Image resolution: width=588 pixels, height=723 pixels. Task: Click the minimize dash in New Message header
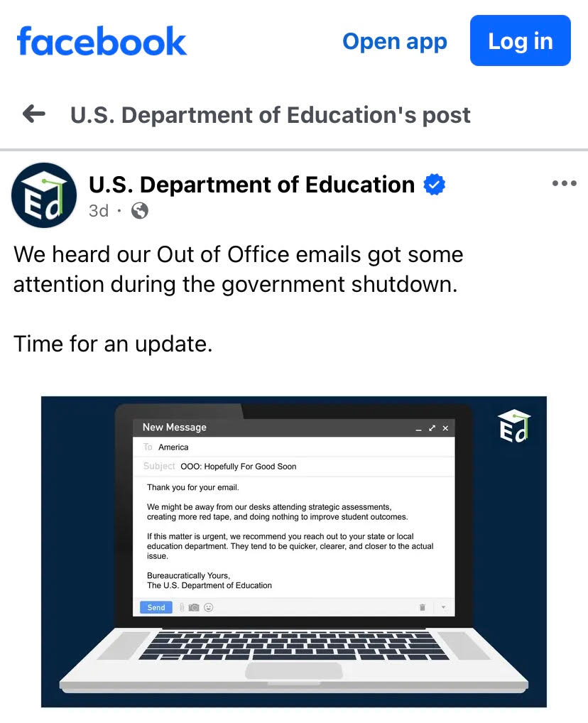(418, 428)
